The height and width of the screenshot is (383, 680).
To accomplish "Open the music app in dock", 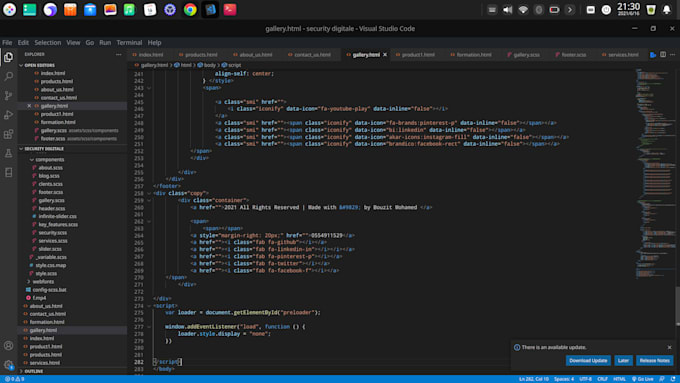I will 130,10.
